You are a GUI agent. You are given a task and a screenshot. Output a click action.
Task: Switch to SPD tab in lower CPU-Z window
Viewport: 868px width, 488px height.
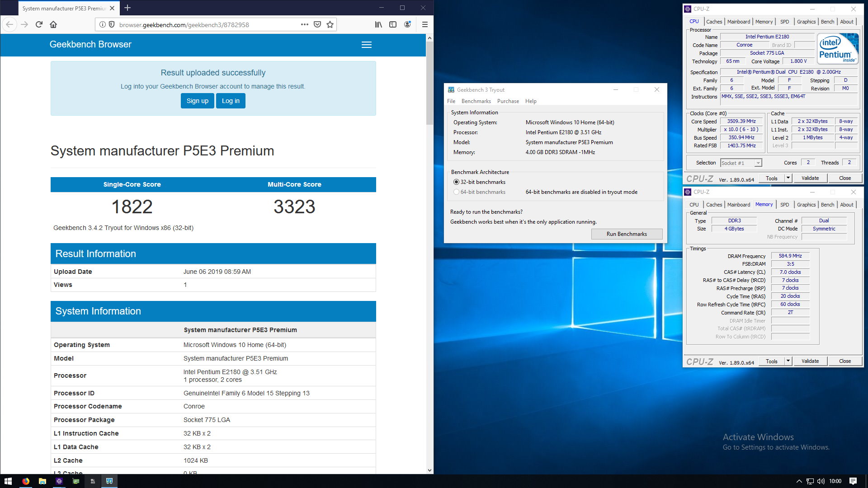(x=785, y=205)
